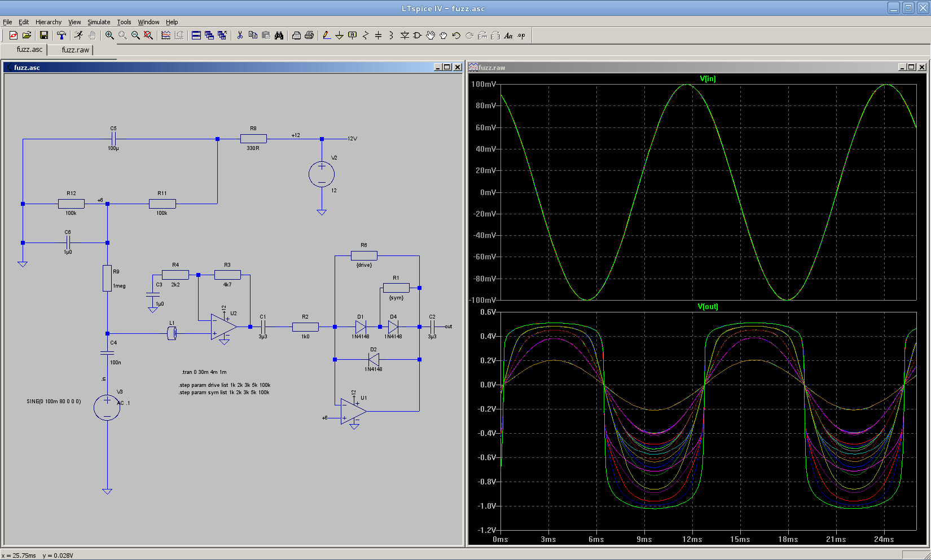Viewport: 931px width, 560px height.
Task: Open the Tools menu
Action: [124, 22]
